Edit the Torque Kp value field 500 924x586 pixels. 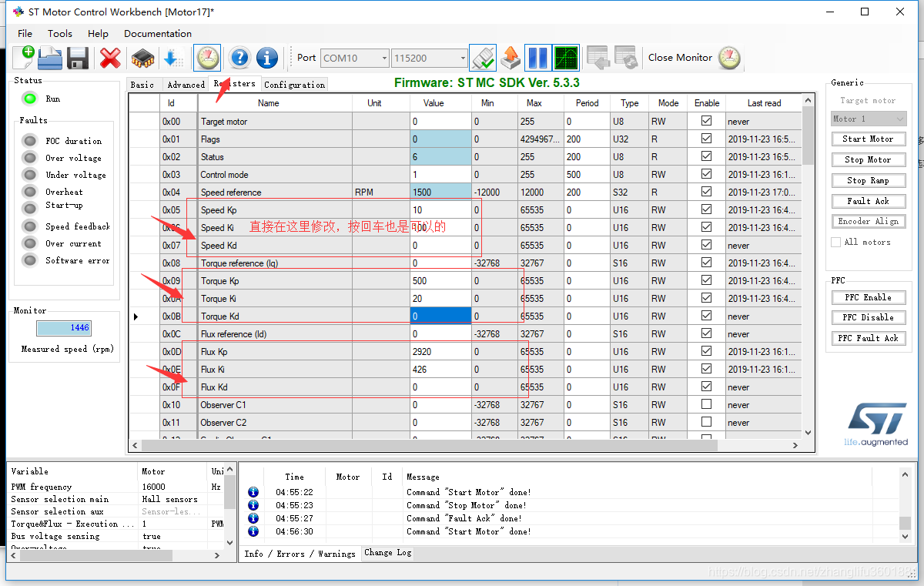click(440, 280)
